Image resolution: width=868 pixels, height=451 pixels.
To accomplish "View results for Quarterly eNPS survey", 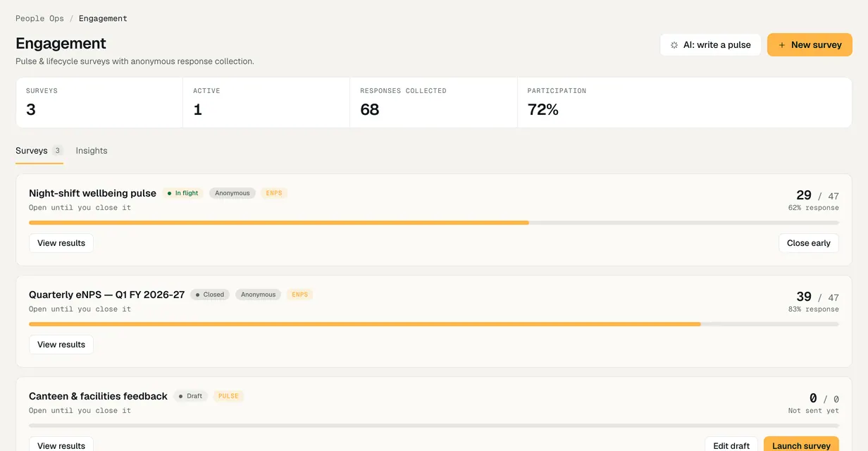I will [x=61, y=345].
